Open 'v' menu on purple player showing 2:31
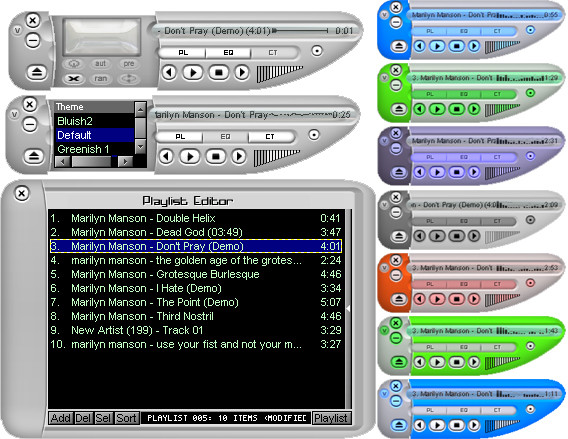The width and height of the screenshot is (568, 439). (384, 141)
